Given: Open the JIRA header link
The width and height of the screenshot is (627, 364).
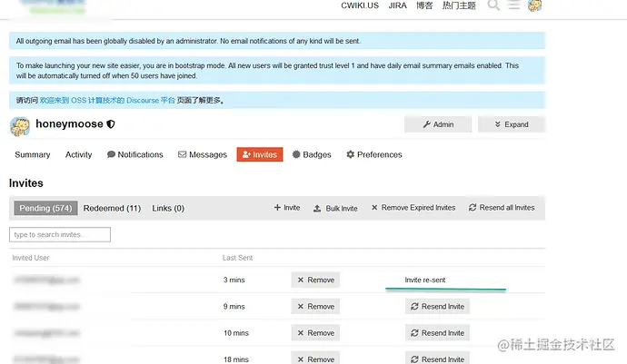Looking at the screenshot, I should [x=397, y=5].
